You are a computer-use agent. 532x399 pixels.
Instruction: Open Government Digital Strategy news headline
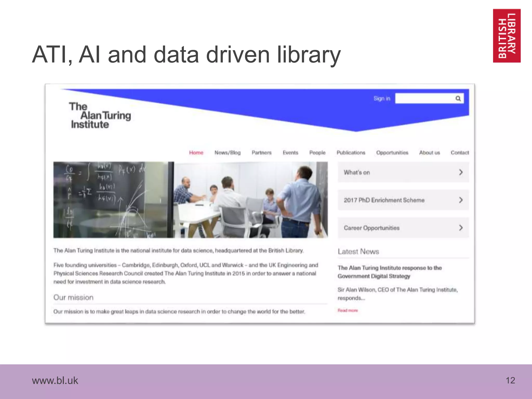click(x=390, y=272)
